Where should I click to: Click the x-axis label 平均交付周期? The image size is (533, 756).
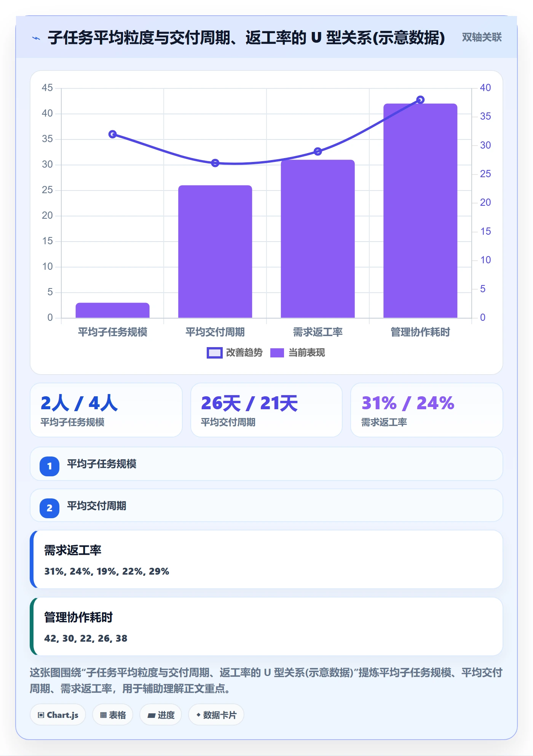click(215, 332)
